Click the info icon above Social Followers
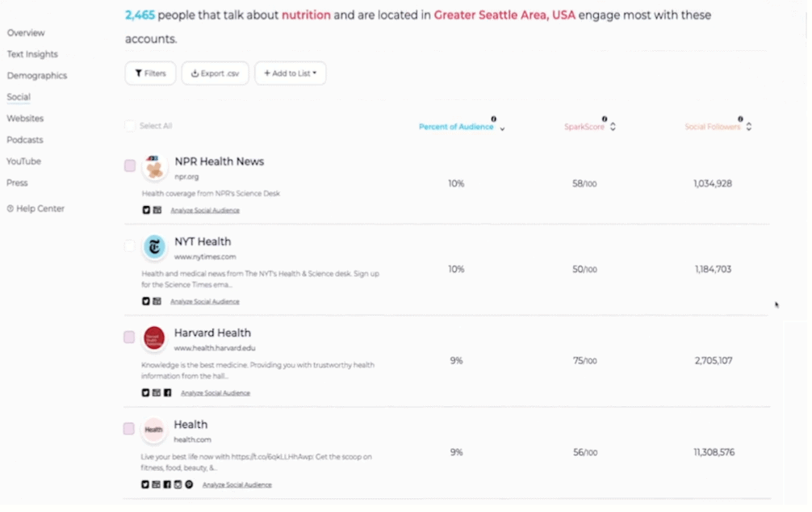 (740, 120)
